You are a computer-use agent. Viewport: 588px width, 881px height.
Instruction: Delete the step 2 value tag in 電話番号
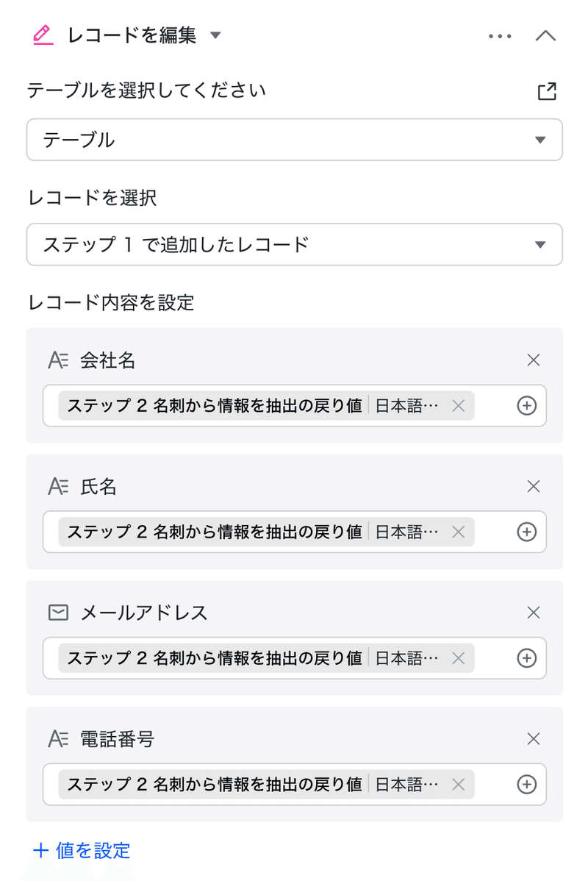coord(458,785)
